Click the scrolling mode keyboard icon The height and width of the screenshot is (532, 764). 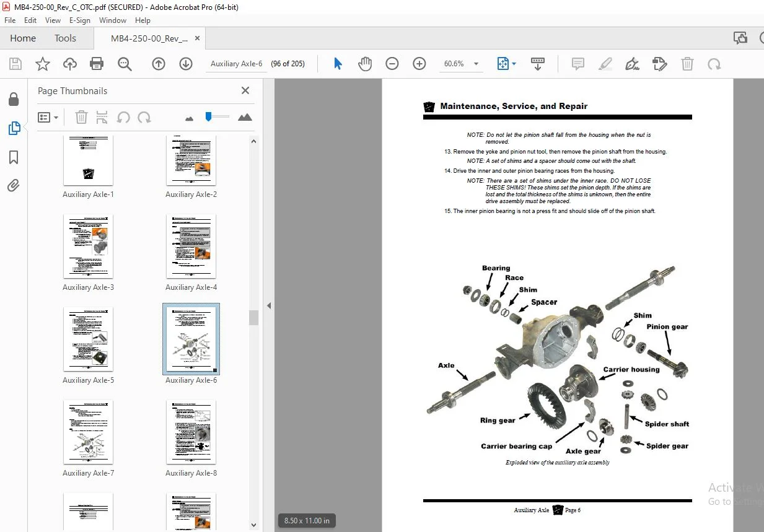point(537,64)
